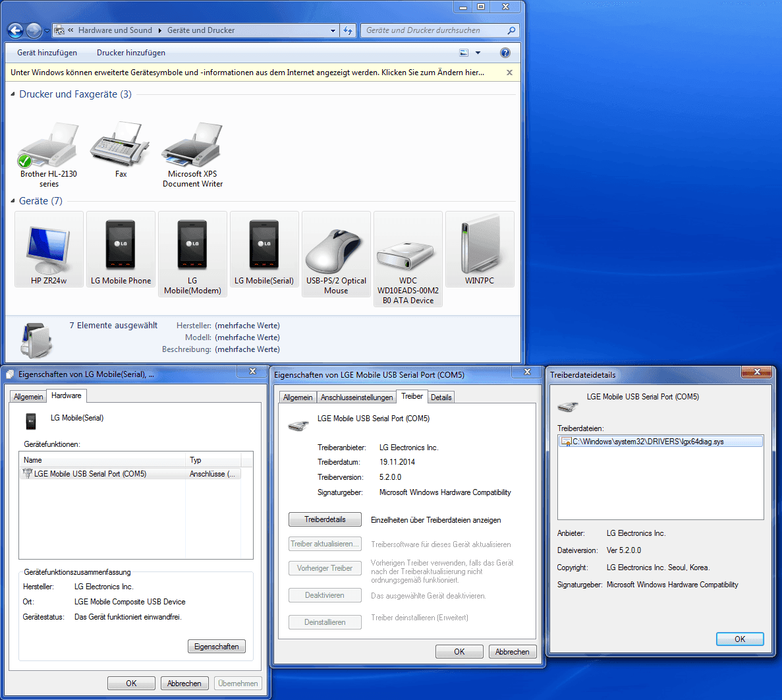Dismiss the yellow information bar
Screen dimensions: 782x700
point(509,73)
